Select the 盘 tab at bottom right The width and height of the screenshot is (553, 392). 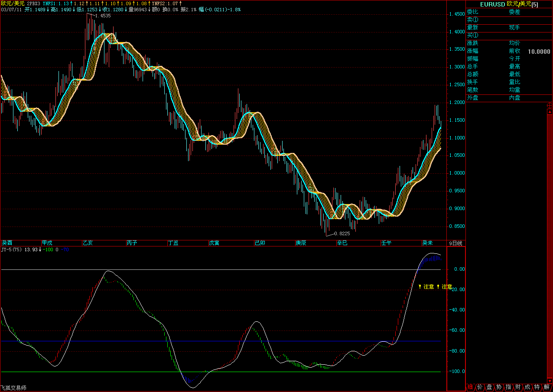tap(489, 387)
